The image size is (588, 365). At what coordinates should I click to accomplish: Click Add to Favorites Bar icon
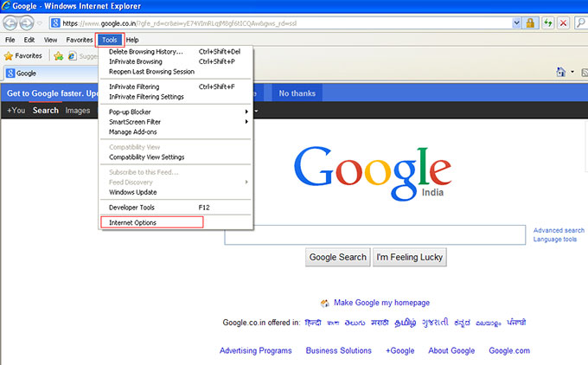(x=59, y=56)
